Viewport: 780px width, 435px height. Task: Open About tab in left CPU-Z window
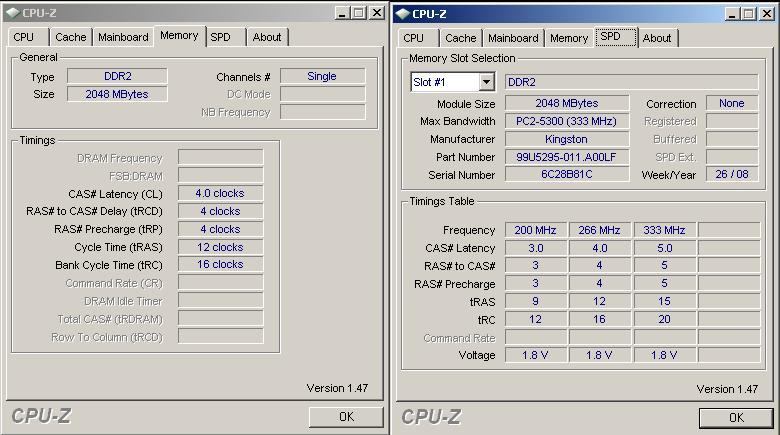(x=267, y=37)
